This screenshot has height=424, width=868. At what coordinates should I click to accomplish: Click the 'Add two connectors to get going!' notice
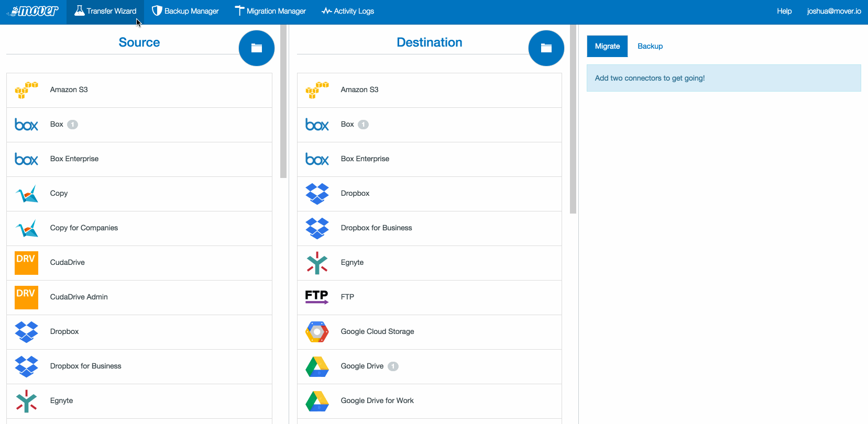[x=724, y=78]
